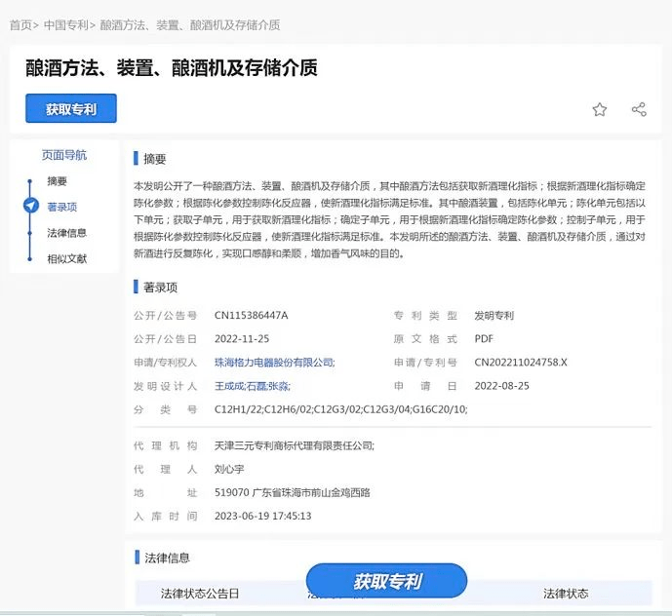Click the share icon
The width and height of the screenshot is (672, 616).
click(639, 110)
